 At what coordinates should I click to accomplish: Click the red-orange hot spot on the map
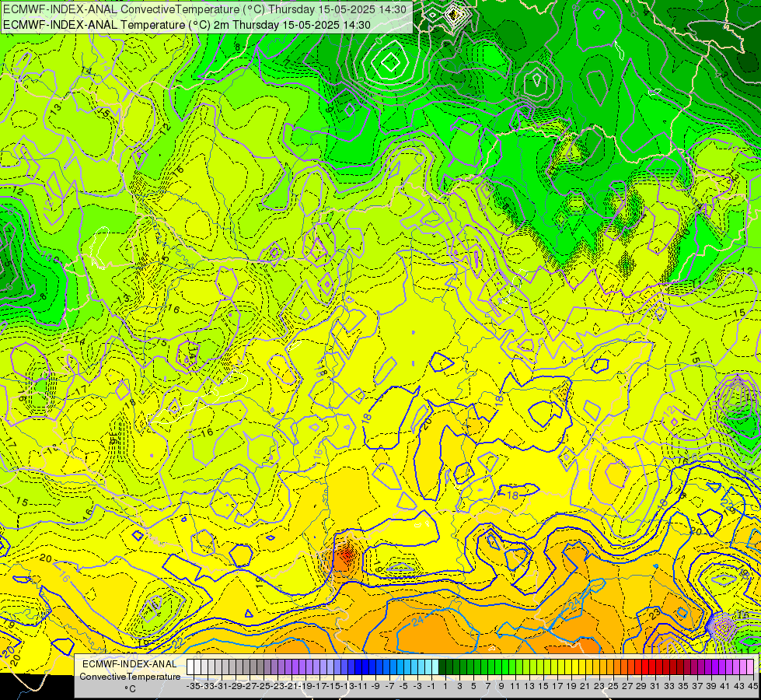(344, 555)
